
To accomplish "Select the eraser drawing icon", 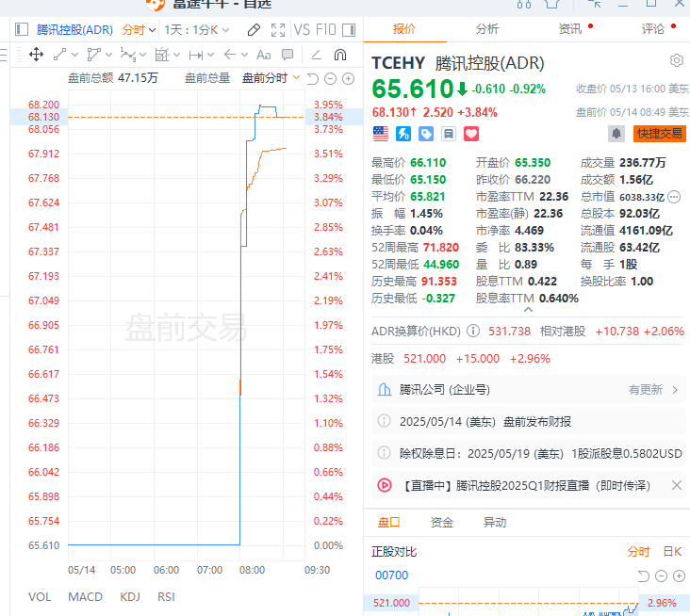I will [254, 29].
